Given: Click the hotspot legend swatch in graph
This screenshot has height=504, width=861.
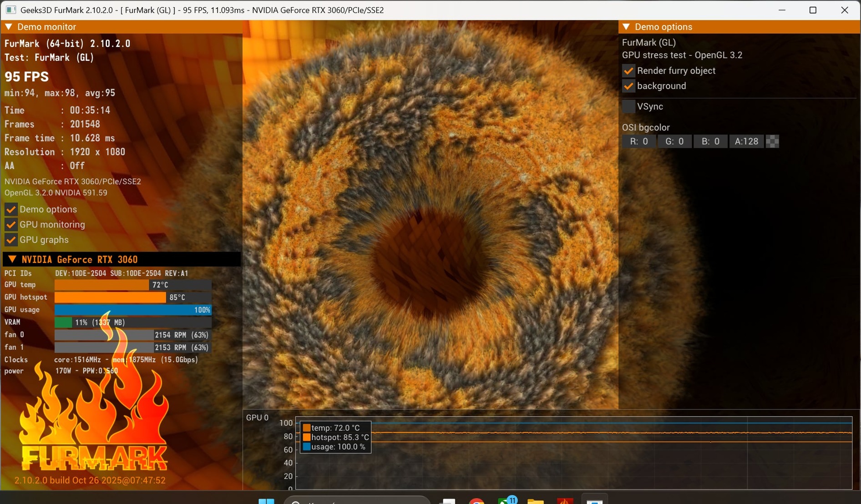Looking at the screenshot, I should (x=307, y=438).
